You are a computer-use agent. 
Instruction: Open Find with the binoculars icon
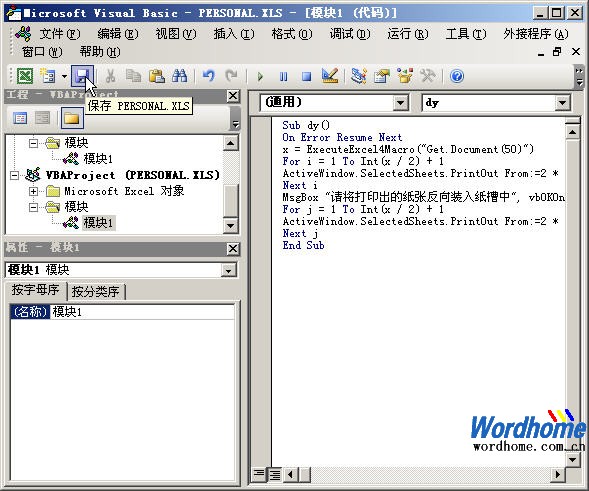[180, 76]
